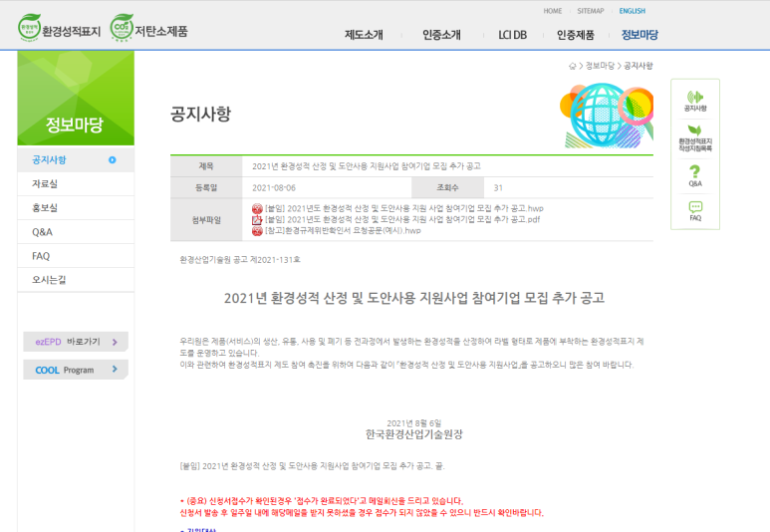This screenshot has width=770, height=532.
Task: Download 모집 추가 공고.pdf attachment
Action: 402,219
